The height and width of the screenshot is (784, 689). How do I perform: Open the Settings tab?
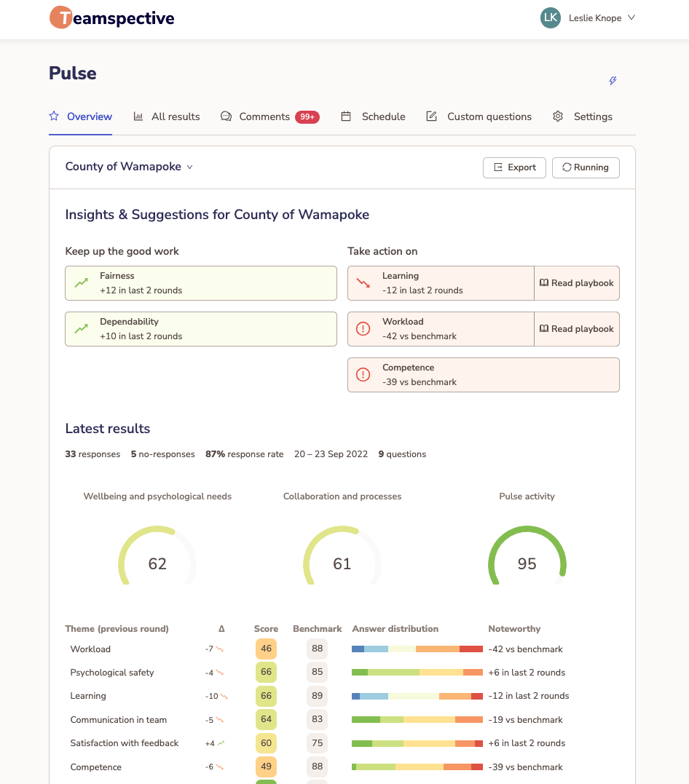pos(583,116)
